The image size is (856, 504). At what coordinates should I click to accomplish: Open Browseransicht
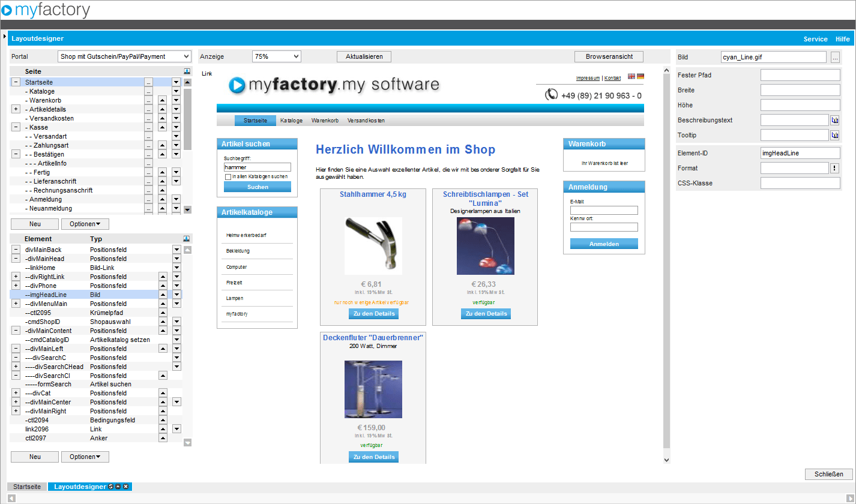pos(609,56)
